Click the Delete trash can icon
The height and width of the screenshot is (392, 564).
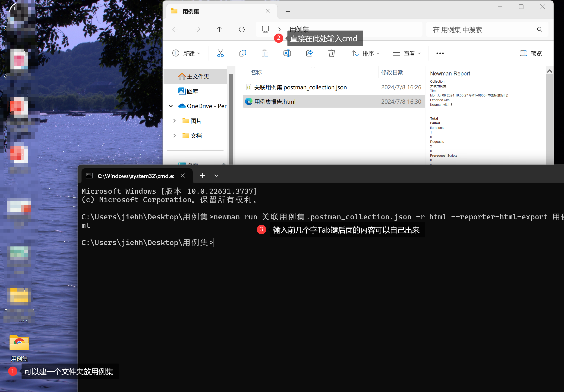click(x=331, y=53)
